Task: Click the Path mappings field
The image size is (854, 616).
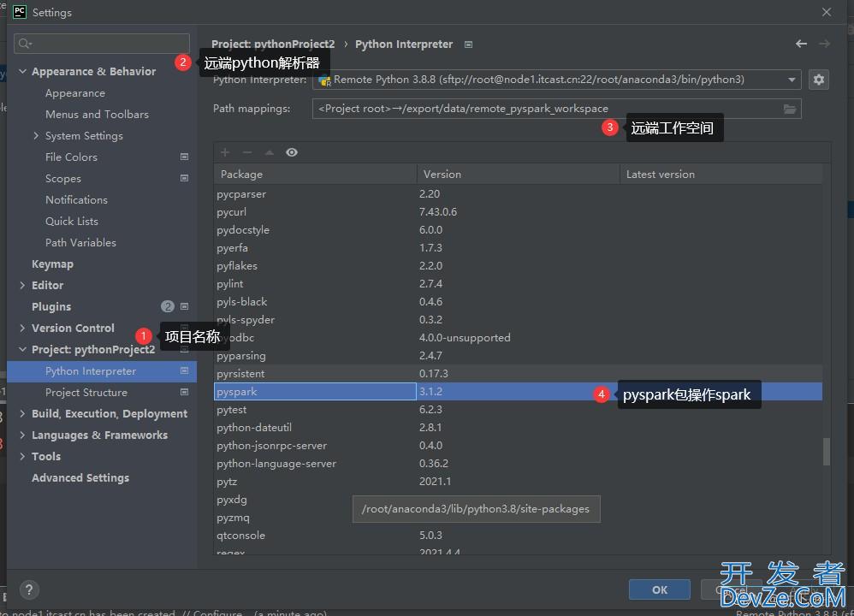Action: click(x=556, y=109)
